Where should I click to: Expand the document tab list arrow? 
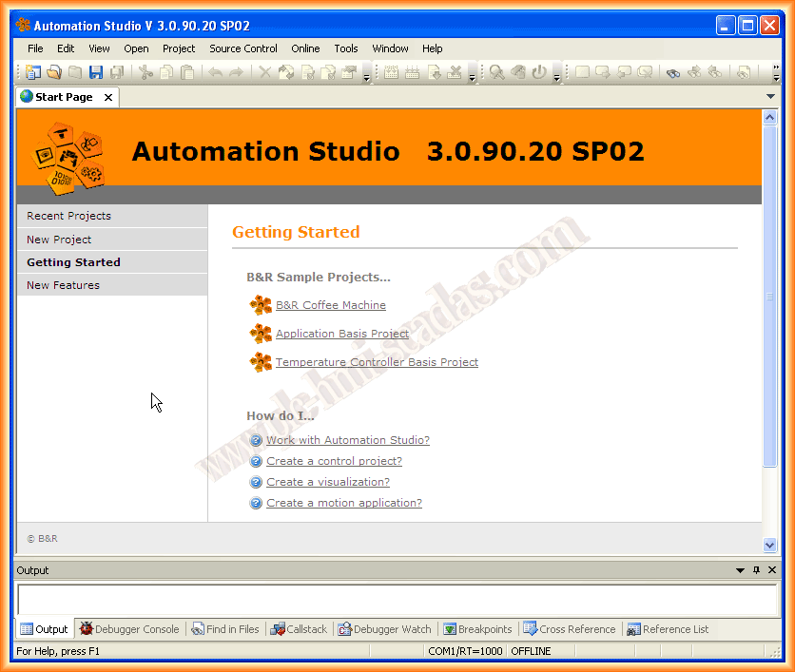click(770, 97)
